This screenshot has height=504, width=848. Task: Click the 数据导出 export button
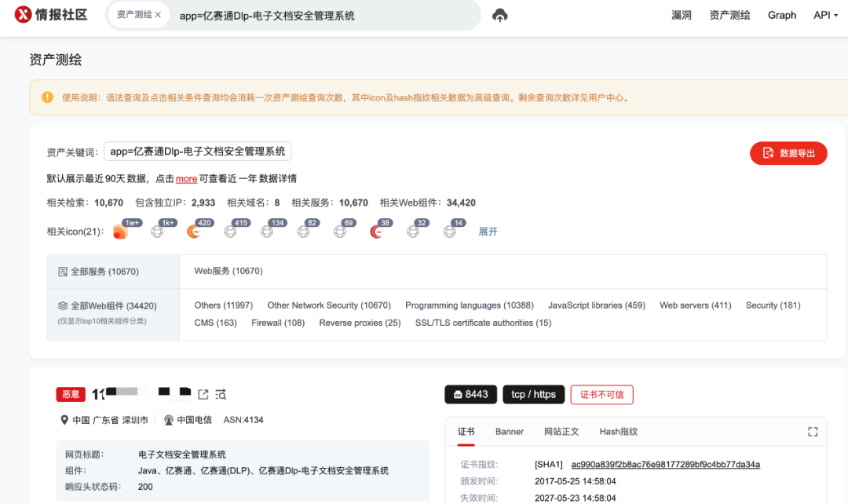pyautogui.click(x=788, y=153)
